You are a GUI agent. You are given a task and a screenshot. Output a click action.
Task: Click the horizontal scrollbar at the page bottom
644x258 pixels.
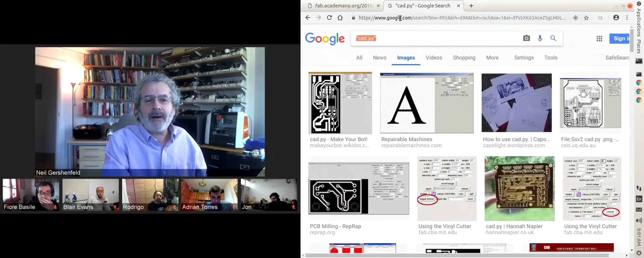pyautogui.click(x=457, y=255)
